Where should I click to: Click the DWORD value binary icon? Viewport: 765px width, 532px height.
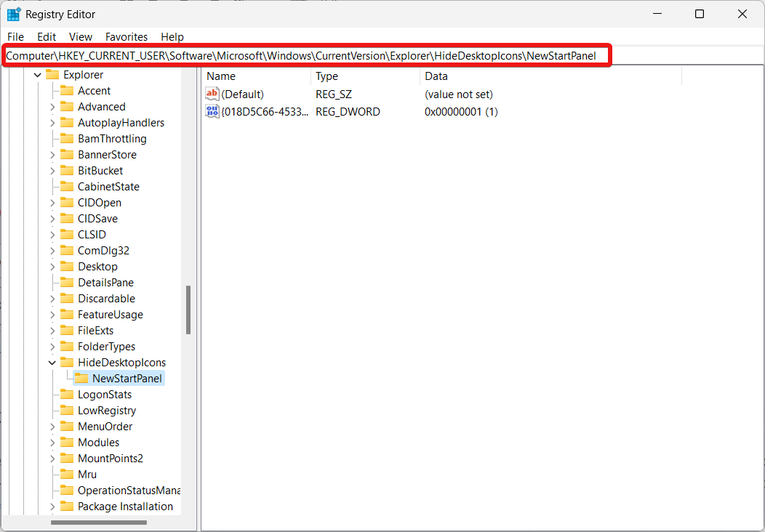coord(212,112)
